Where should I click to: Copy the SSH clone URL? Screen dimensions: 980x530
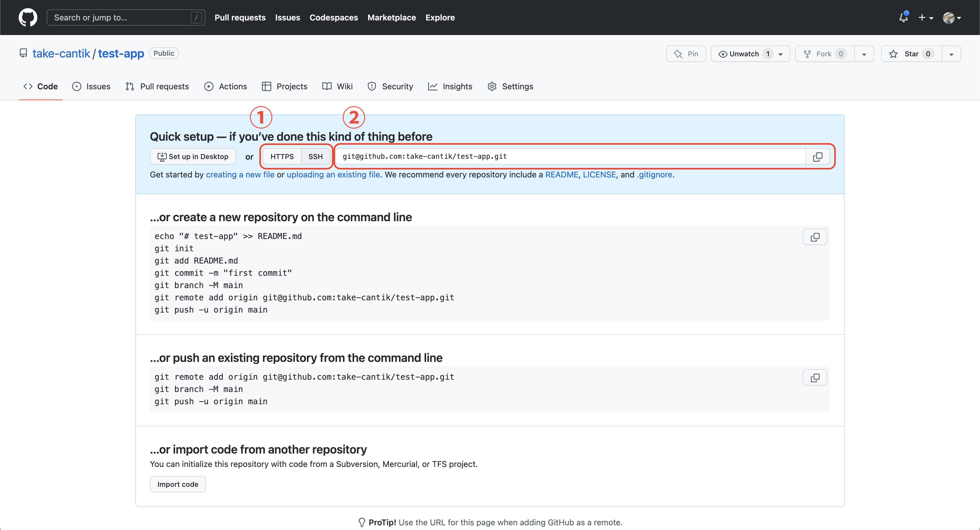pyautogui.click(x=818, y=156)
